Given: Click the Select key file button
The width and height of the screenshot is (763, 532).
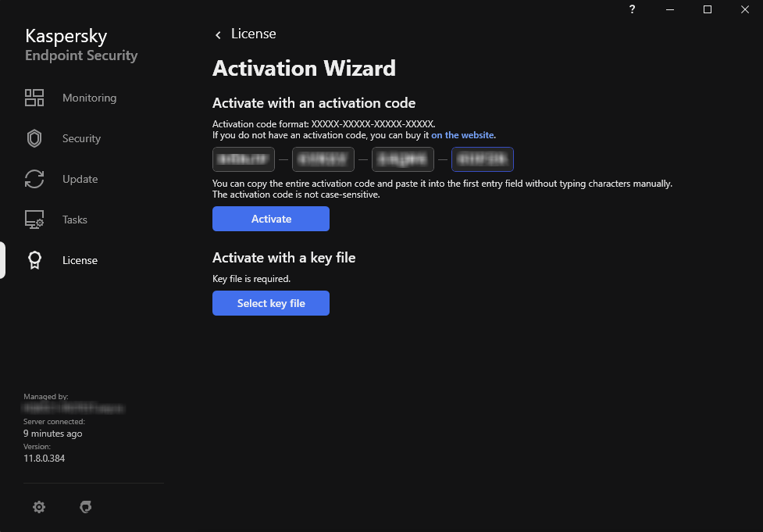Looking at the screenshot, I should pyautogui.click(x=271, y=303).
